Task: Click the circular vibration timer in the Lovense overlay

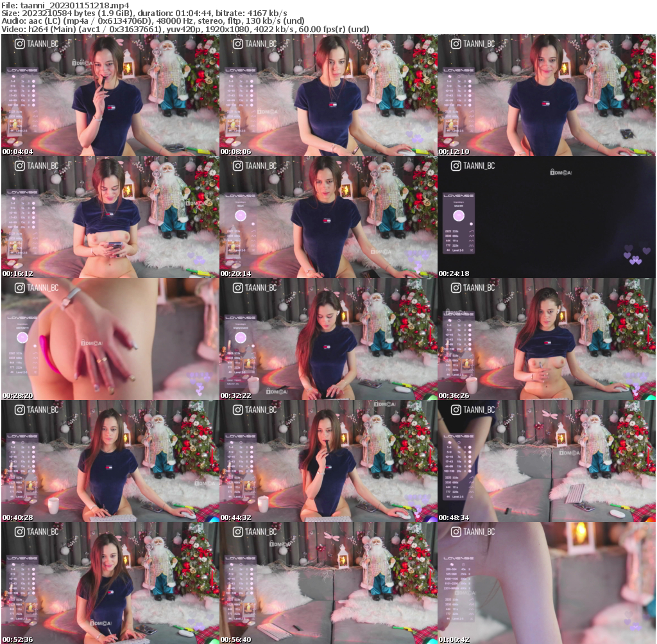Action: (x=458, y=216)
